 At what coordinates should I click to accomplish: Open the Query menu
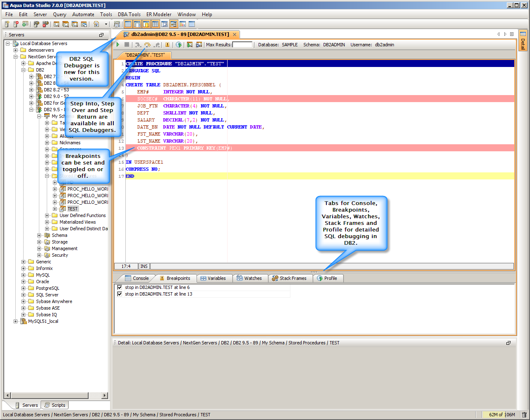[x=60, y=14]
